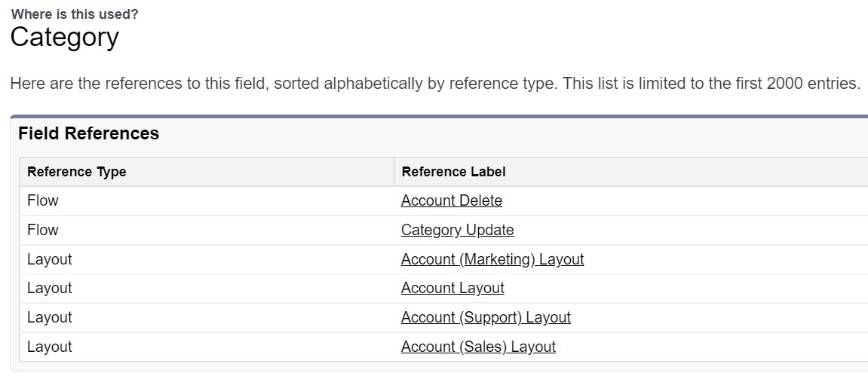Select Flow cell in Category Update row
This screenshot has width=868, height=376.
(x=43, y=231)
